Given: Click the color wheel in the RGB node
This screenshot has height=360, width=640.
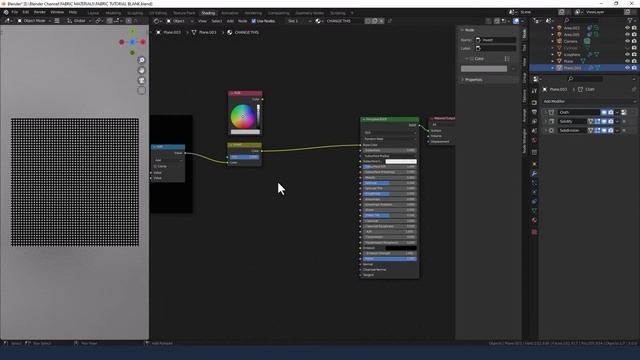Looking at the screenshot, I should [242, 116].
